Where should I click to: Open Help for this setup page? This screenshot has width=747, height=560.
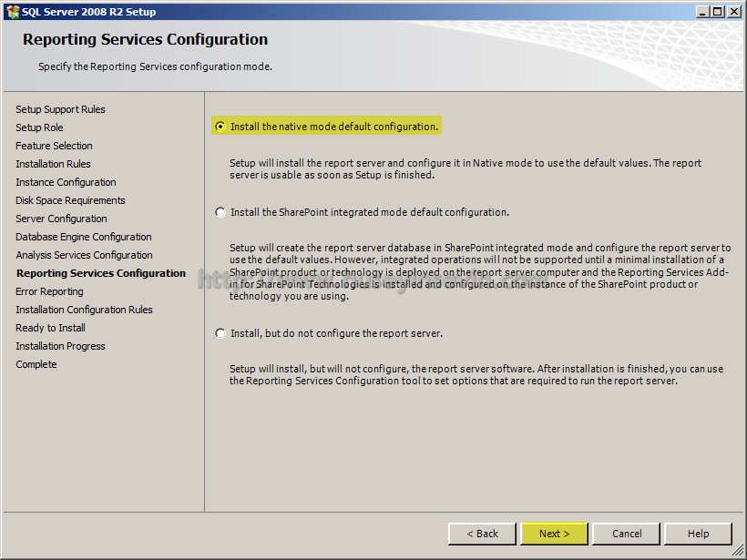tap(698, 534)
